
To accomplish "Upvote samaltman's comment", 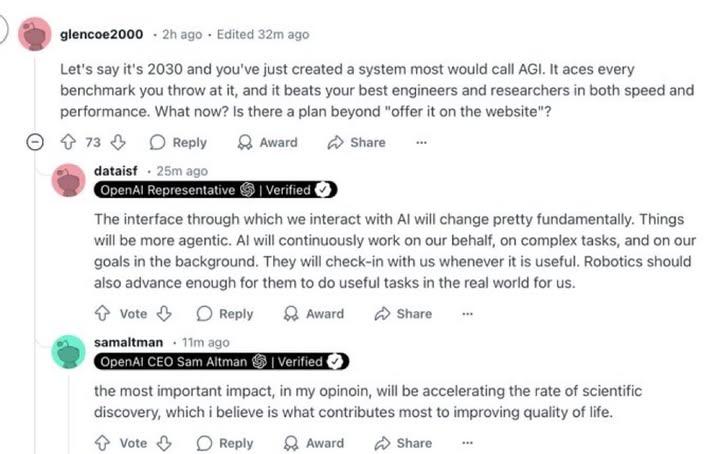I will tap(101, 442).
